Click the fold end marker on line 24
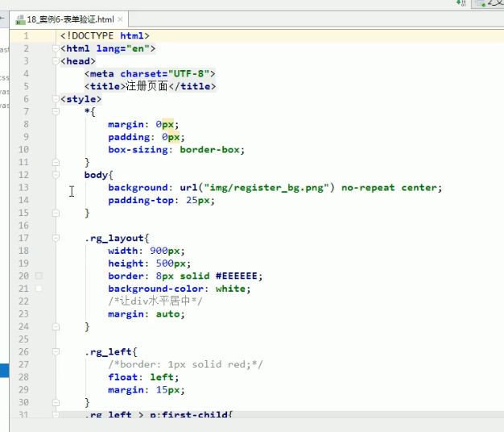This screenshot has width=504, height=432. pos(56,326)
